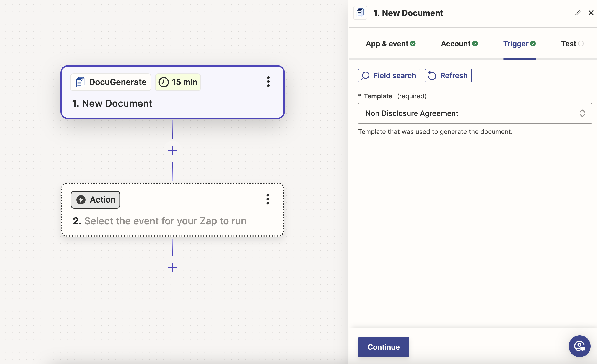Open the DocuGenerate step's three-dot menu
This screenshot has height=364, width=597.
tap(268, 82)
